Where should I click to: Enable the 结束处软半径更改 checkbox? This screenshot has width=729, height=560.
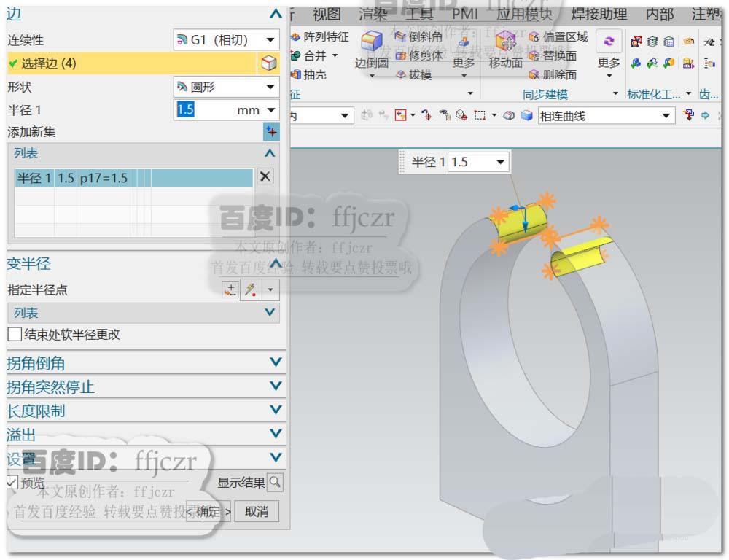[x=13, y=334]
